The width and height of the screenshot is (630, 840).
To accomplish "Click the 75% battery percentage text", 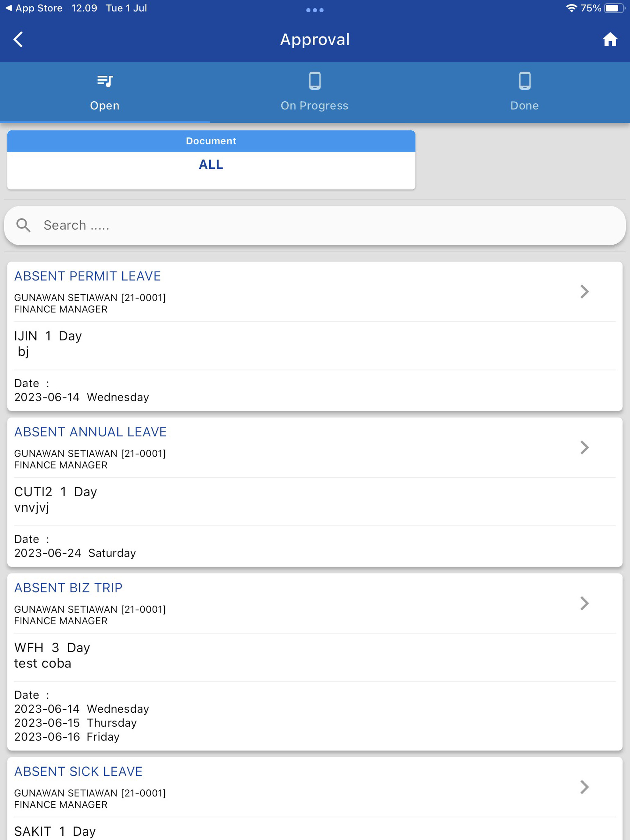I will tap(591, 8).
